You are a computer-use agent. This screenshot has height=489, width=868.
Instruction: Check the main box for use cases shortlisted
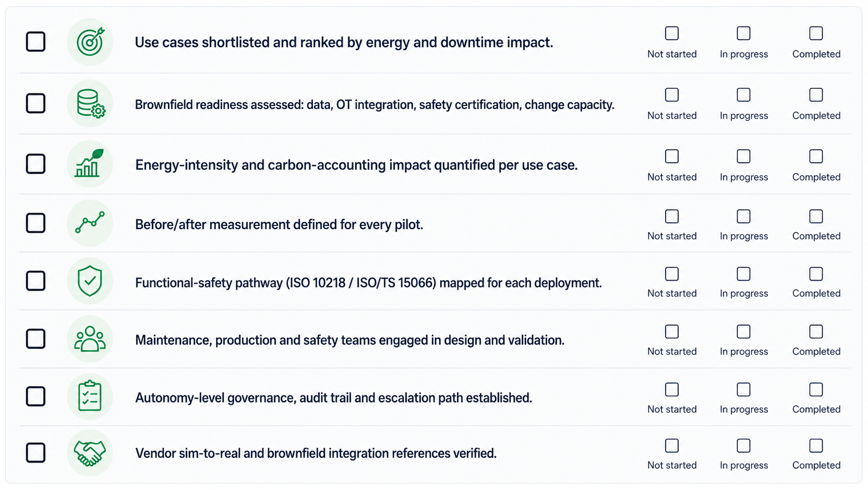[x=36, y=42]
